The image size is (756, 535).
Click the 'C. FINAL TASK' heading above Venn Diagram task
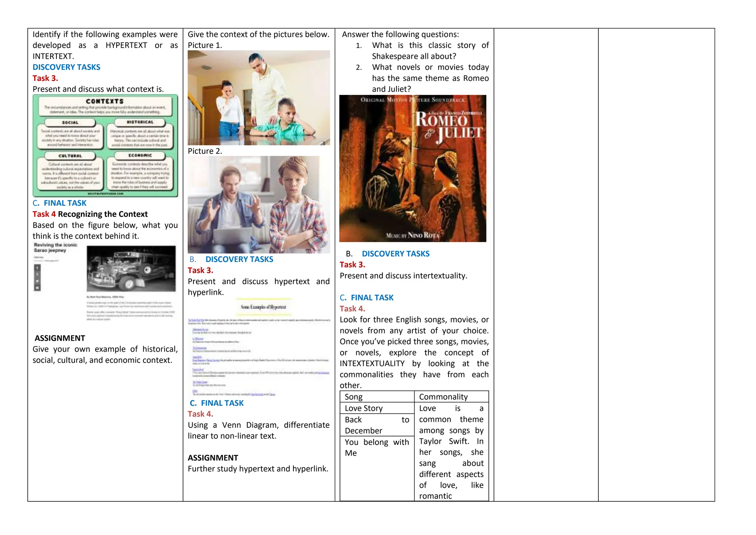click(x=217, y=403)
